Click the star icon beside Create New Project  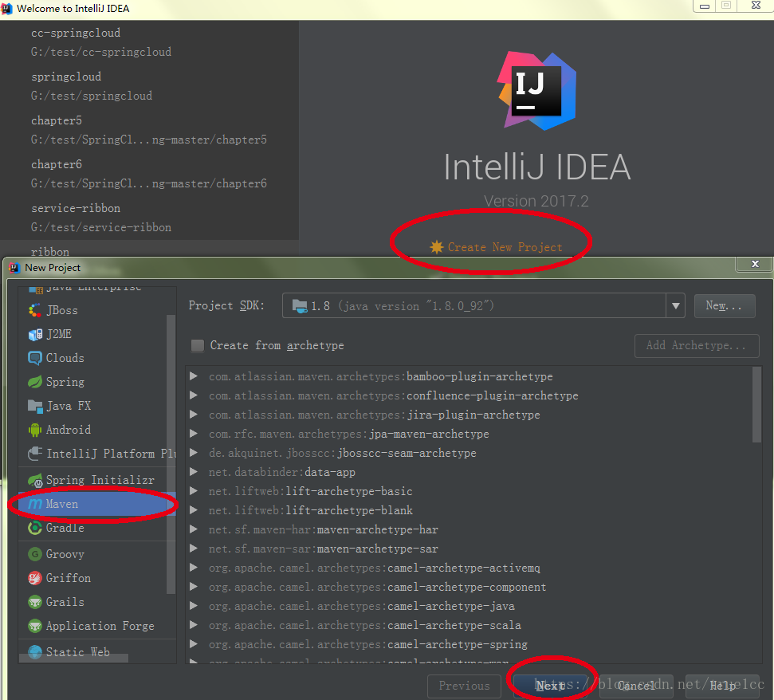pos(436,247)
